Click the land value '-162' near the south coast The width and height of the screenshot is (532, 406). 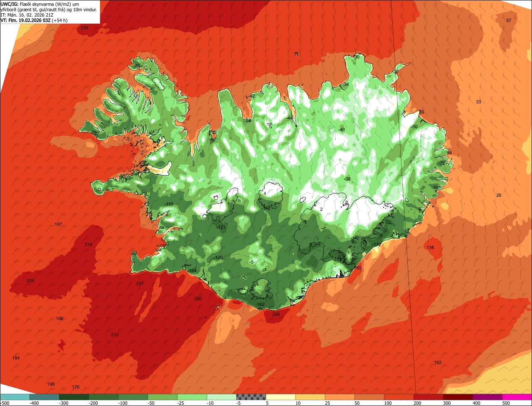260,304
